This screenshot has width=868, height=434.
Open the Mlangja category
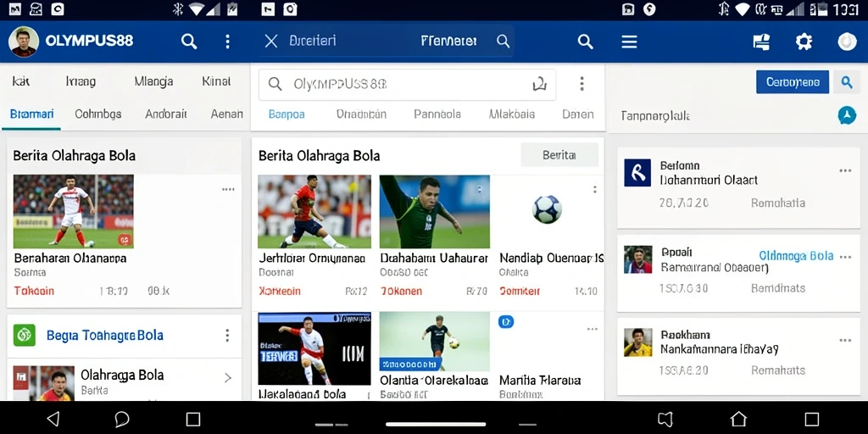[154, 82]
